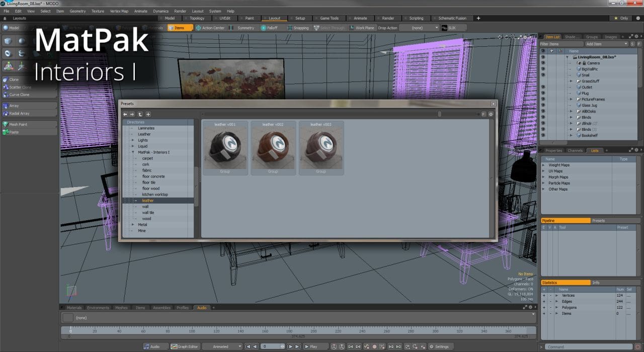The height and width of the screenshot is (352, 644).
Task: Toggle Symmetry mode
Action: [243, 28]
